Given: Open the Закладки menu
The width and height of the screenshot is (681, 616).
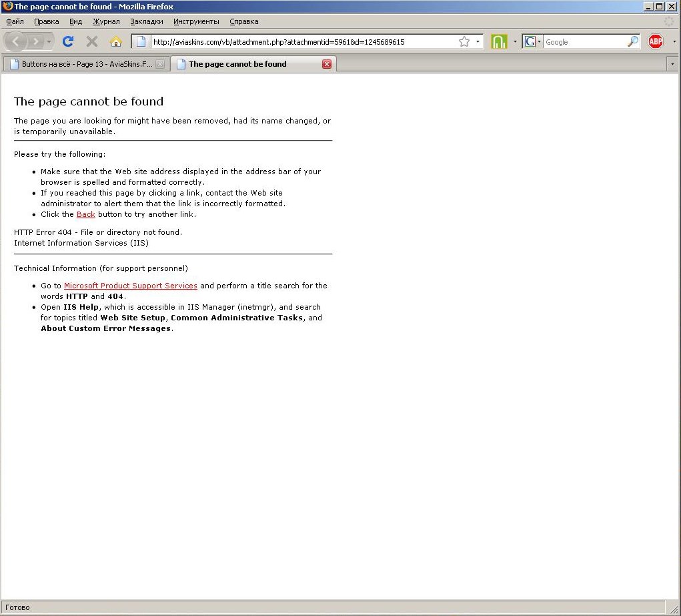Looking at the screenshot, I should [x=146, y=21].
